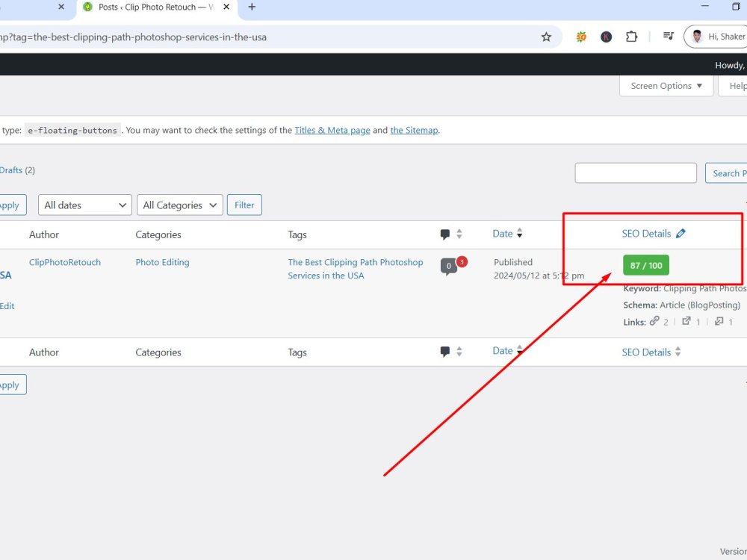Screen dimensions: 747x560
Task: Focus the post search input box
Action: coord(636,173)
